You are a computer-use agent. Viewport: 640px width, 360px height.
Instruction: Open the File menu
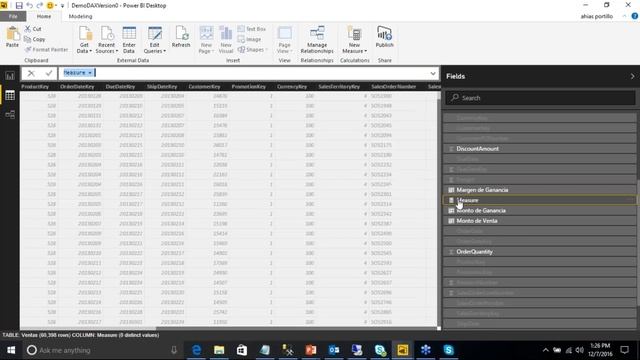click(x=13, y=16)
